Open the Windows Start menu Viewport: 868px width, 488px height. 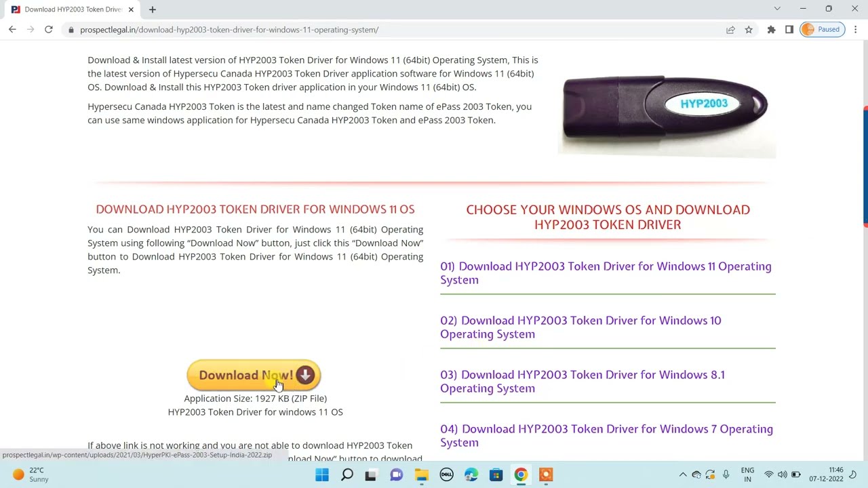(322, 475)
